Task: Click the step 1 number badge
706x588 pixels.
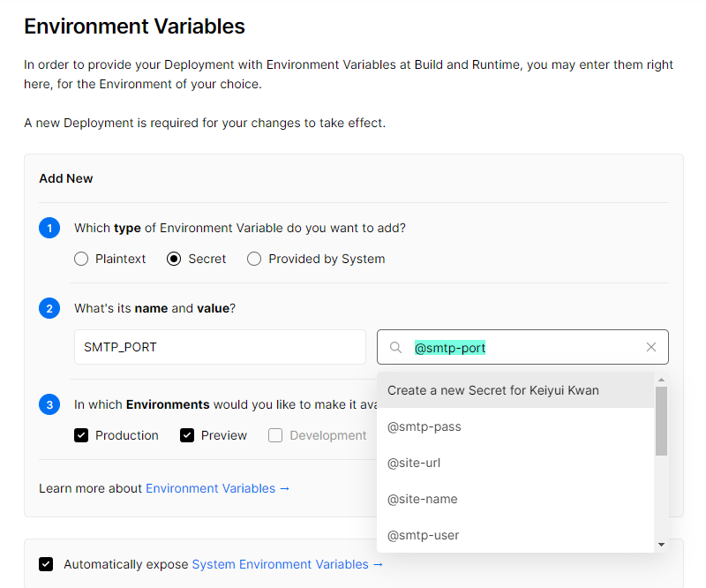Action: pyautogui.click(x=49, y=228)
